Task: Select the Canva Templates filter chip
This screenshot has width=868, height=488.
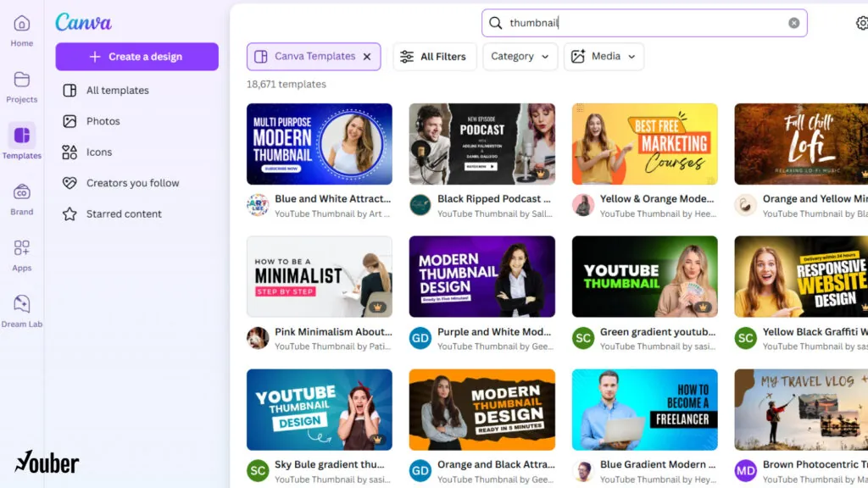Action: (314, 57)
